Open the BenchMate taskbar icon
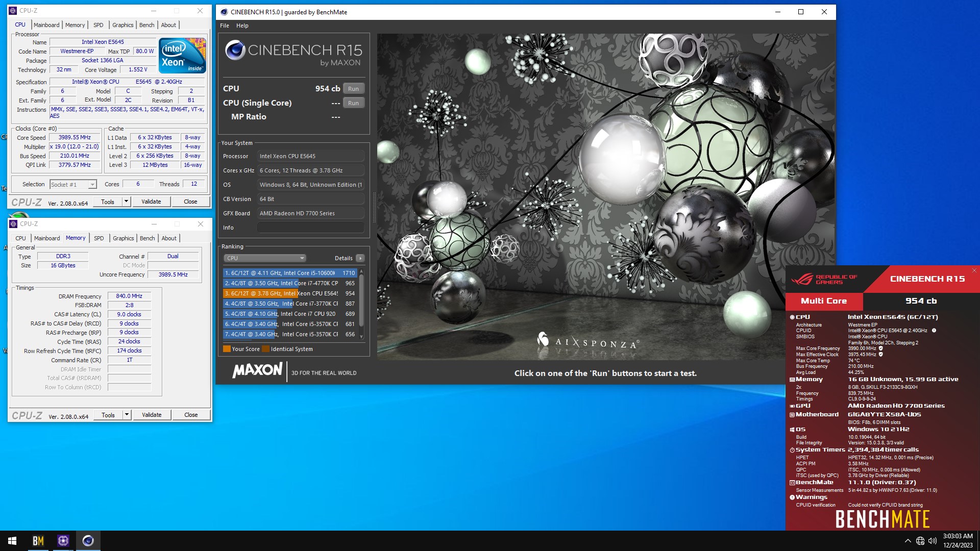This screenshot has width=980, height=551. [38, 541]
